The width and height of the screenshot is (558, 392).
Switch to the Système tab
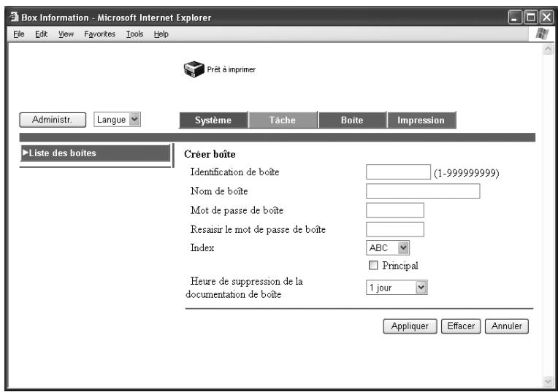213,120
